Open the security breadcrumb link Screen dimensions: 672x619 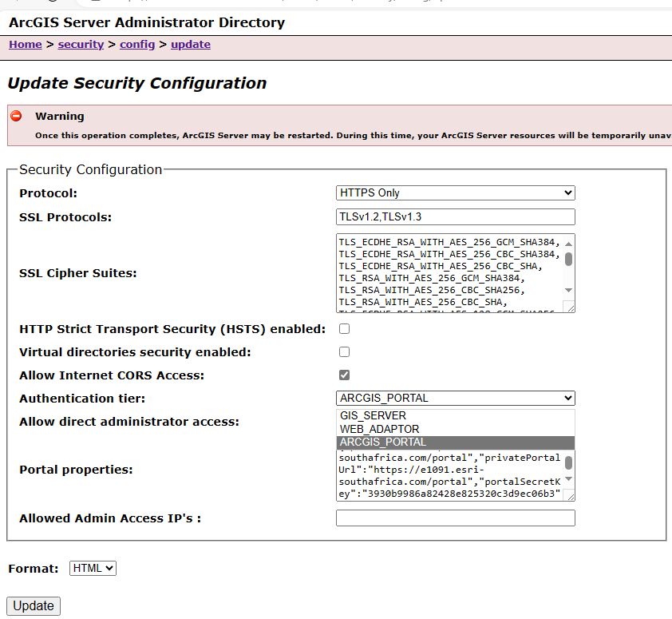[81, 44]
